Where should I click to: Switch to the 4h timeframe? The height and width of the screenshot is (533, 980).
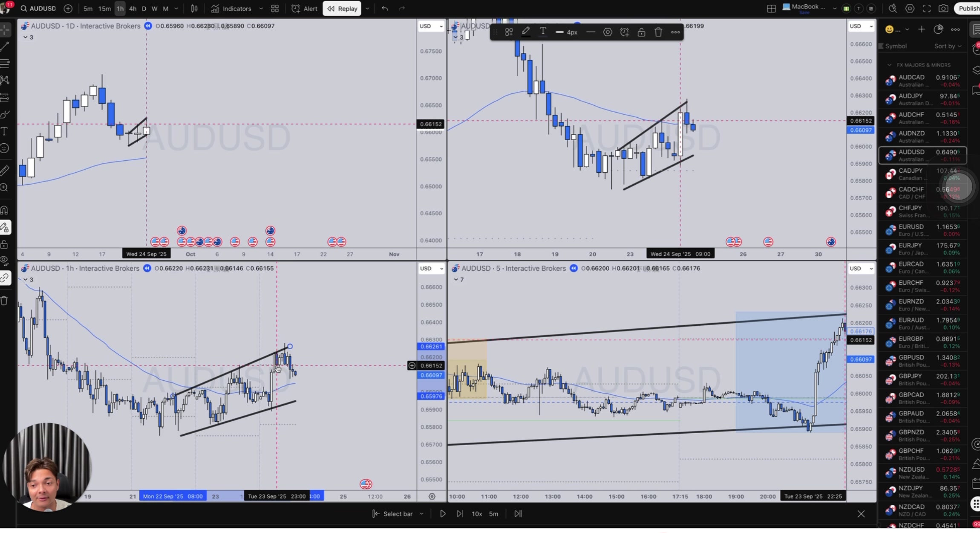[133, 9]
